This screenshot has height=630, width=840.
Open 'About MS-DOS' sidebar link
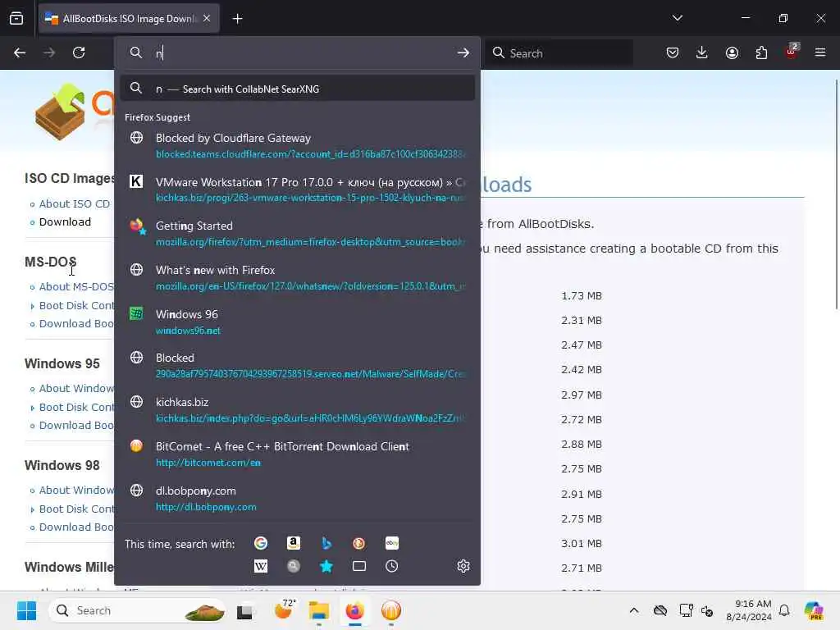76,286
